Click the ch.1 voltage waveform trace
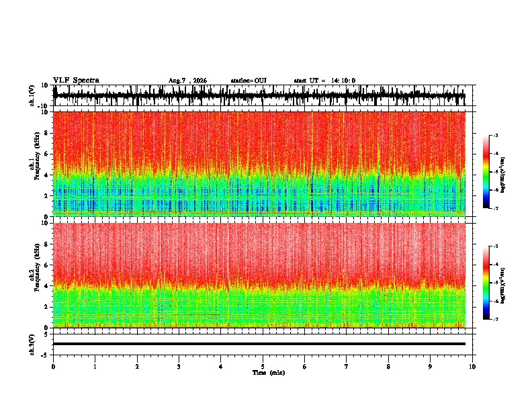The height and width of the screenshot is (411, 532). (259, 95)
